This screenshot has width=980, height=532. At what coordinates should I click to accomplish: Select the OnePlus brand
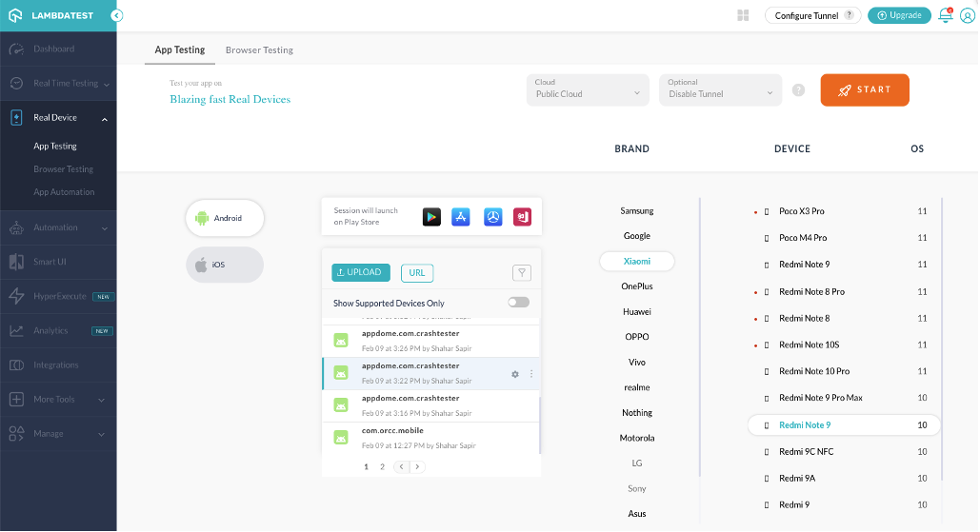pos(637,286)
